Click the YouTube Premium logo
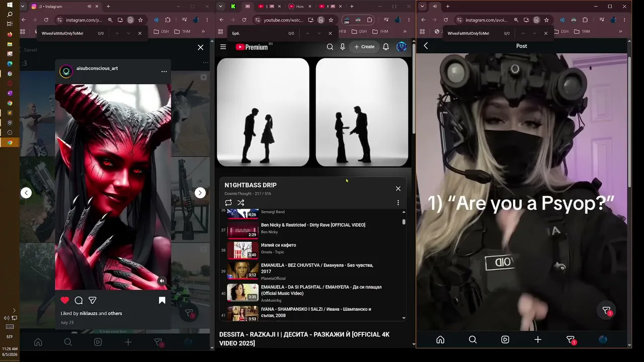 252,47
